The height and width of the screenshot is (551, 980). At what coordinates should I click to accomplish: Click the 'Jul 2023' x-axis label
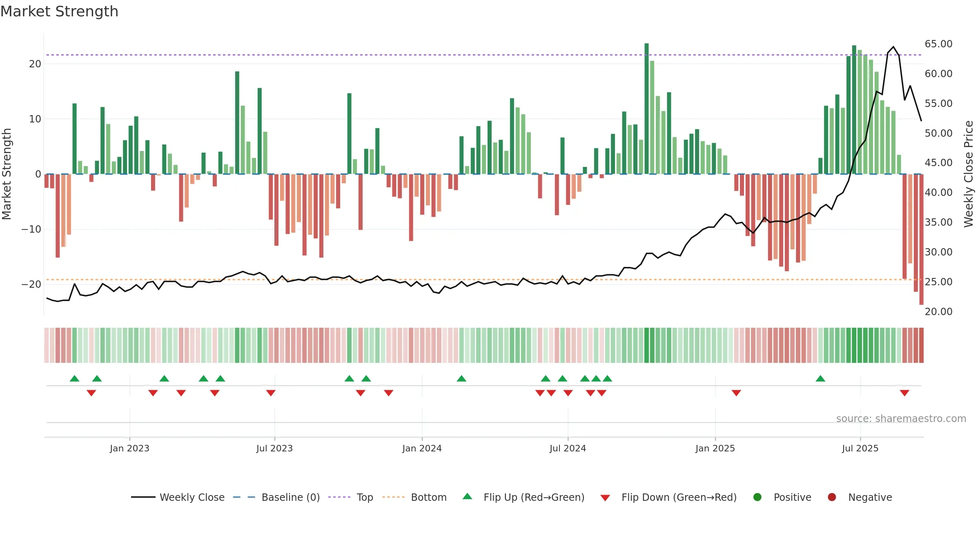tap(274, 449)
